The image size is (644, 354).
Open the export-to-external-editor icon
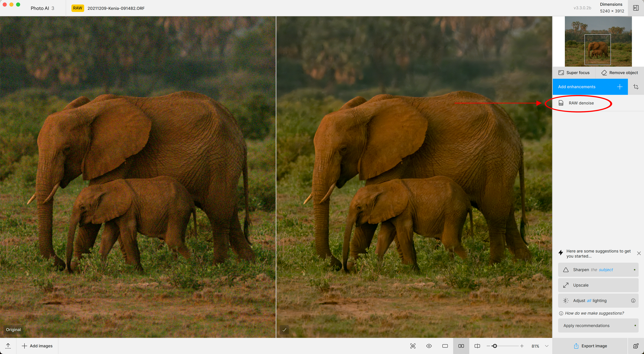[636, 346]
